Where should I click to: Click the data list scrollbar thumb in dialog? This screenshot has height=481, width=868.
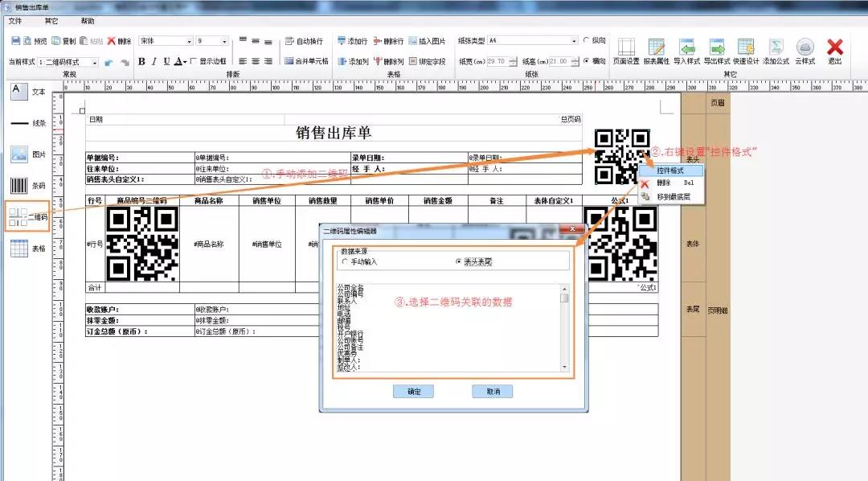coord(565,298)
